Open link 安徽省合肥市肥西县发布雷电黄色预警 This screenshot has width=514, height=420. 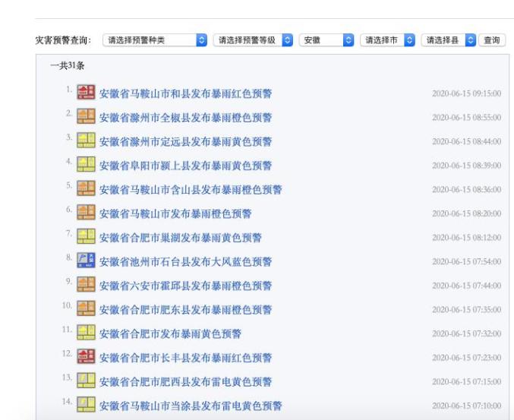point(185,382)
